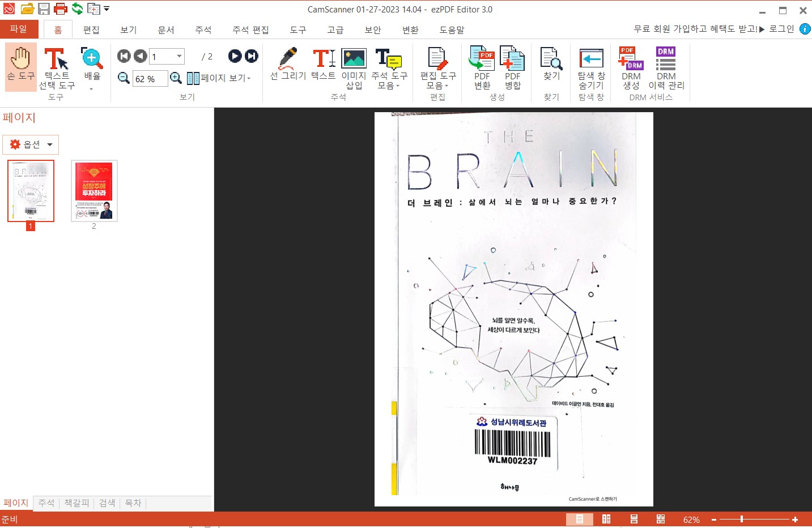Click the new-document icon in quick access toolbar
The image size is (812, 528).
click(x=93, y=9)
